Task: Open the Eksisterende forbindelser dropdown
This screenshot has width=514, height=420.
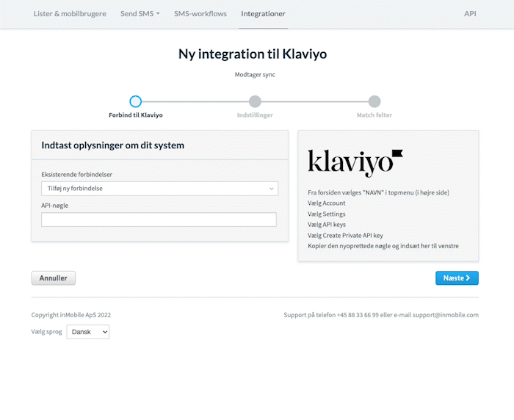Action: [x=159, y=189]
